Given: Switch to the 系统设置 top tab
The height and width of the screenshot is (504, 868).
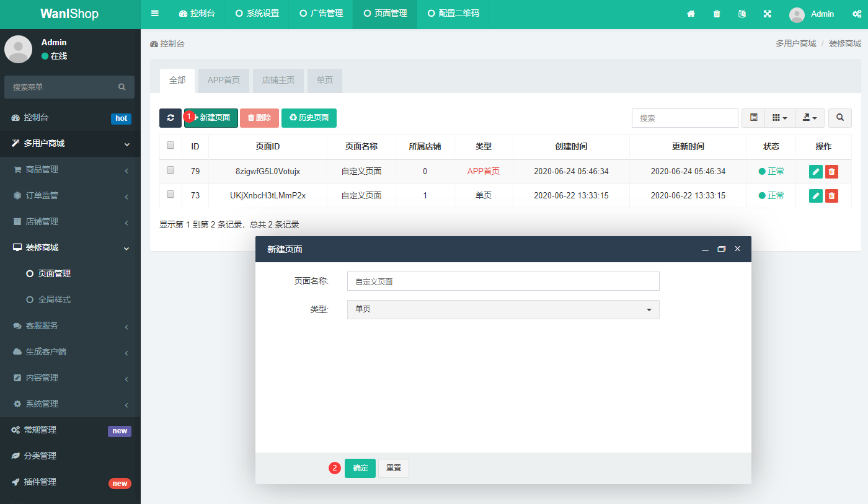Looking at the screenshot, I should tap(257, 14).
